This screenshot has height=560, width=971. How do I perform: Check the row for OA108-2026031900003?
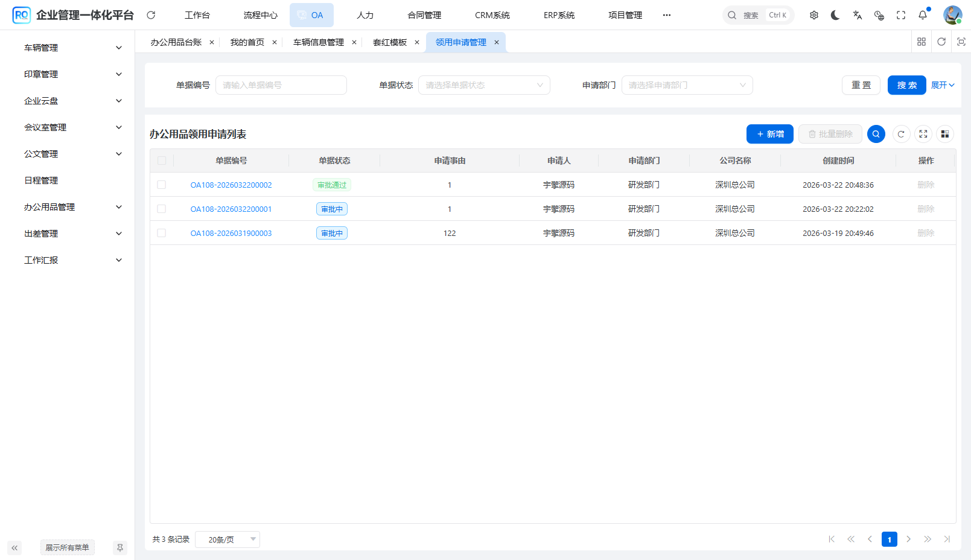(162, 233)
